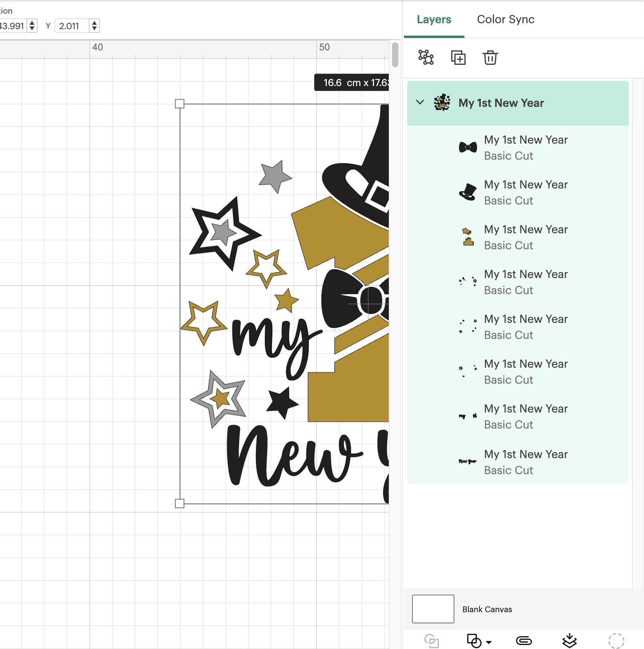Open the Combine options dropdown arrow

[489, 641]
